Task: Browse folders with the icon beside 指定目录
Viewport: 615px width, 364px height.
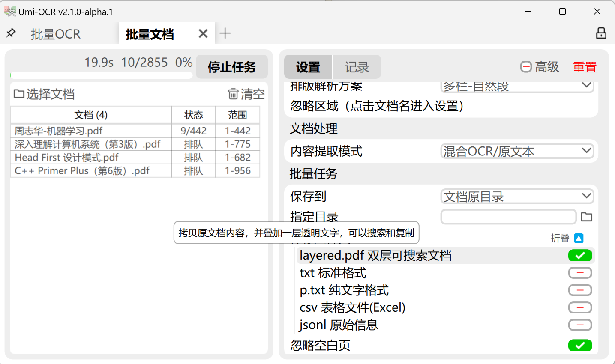Action: 586,217
